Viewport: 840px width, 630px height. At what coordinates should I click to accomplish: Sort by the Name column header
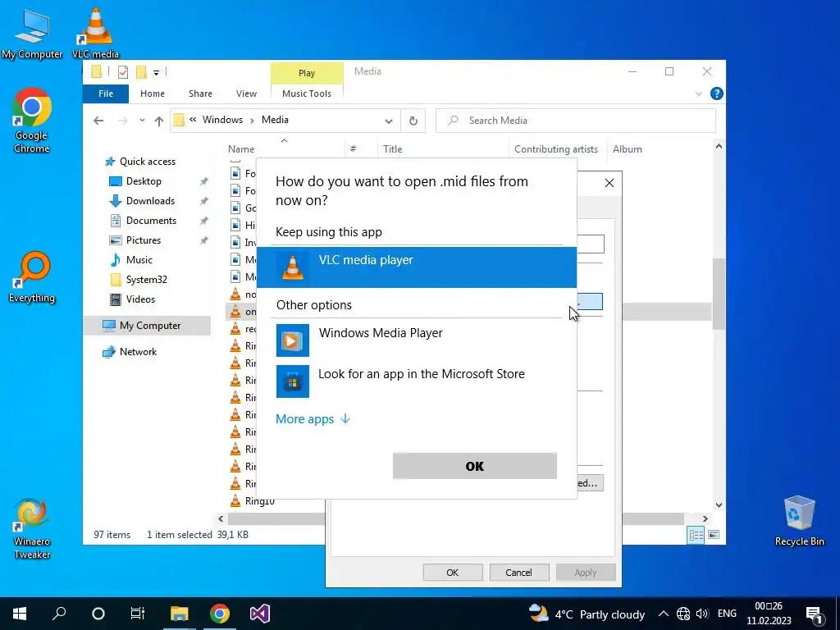[241, 149]
